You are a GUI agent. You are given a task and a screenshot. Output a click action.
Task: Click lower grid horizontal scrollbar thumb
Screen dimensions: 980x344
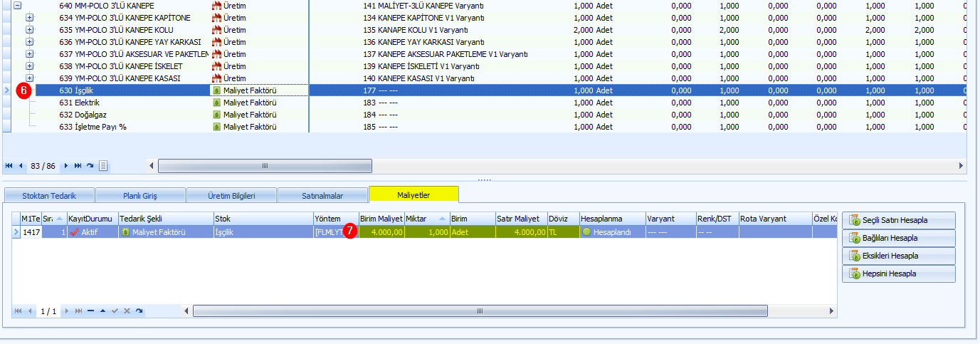[480, 311]
